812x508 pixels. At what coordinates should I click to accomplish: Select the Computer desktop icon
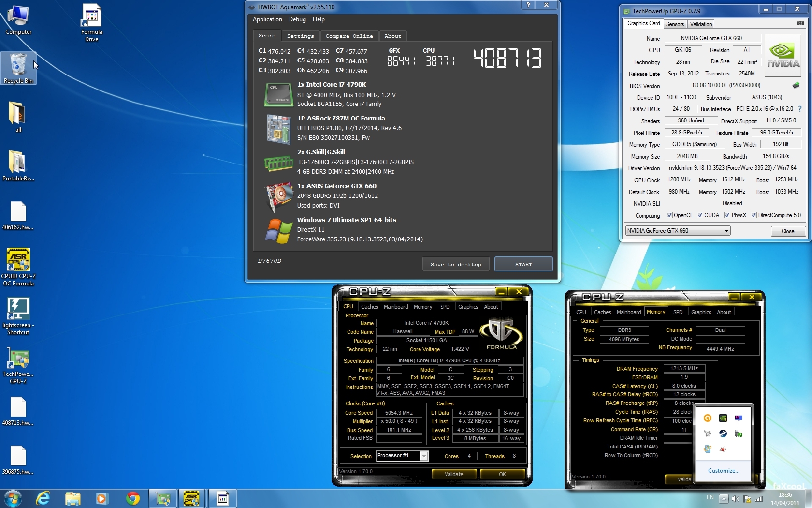coord(18,20)
